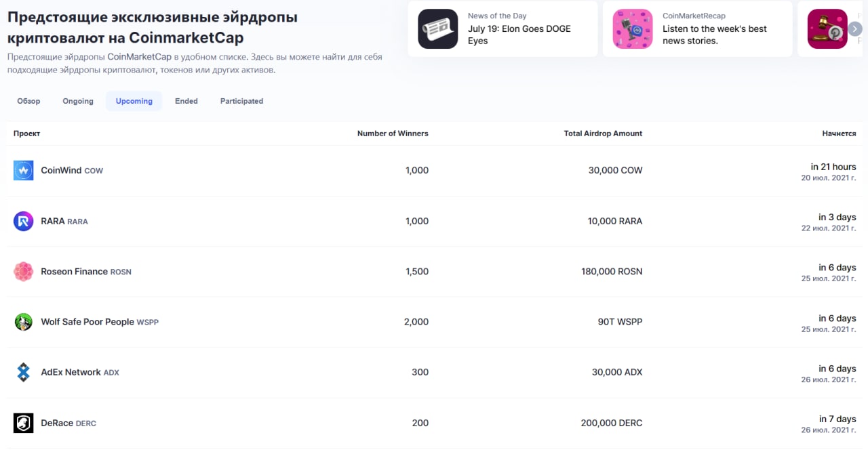Viewport: 868px width, 454px height.
Task: Open Roseon Finance via its pink logo
Action: [x=24, y=272]
